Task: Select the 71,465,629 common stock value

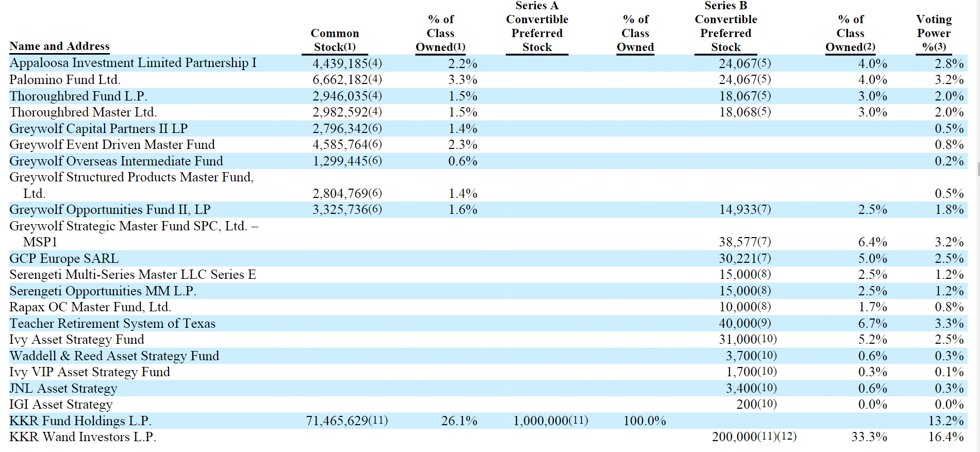Action: tap(337, 421)
